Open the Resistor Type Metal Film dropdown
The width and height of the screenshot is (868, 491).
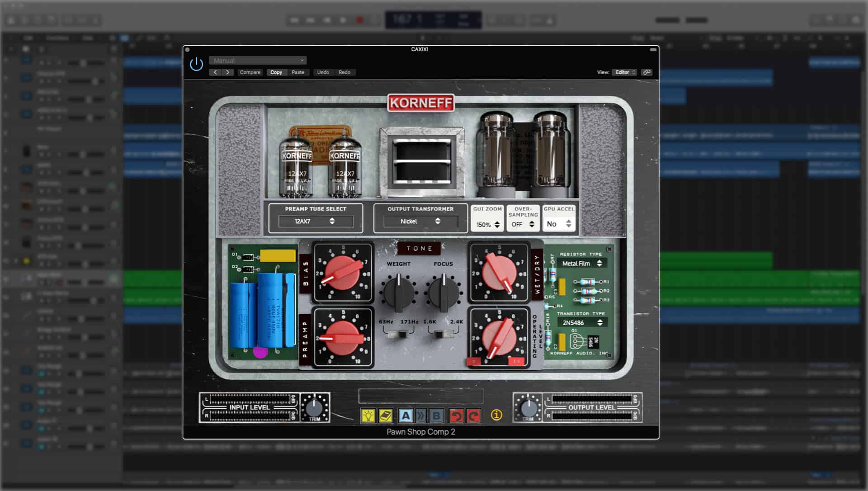582,263
